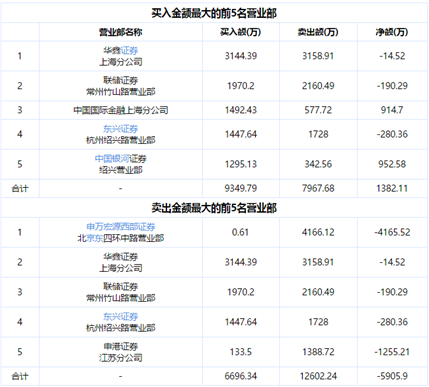Click the sell total 12602.24 cell
This screenshot has width=429, height=387.
318,376
